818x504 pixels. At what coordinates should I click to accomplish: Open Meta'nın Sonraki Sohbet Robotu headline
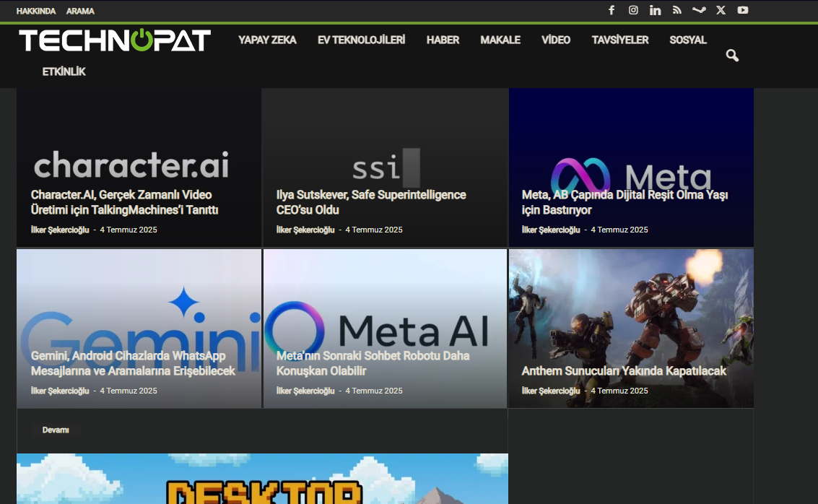373,363
